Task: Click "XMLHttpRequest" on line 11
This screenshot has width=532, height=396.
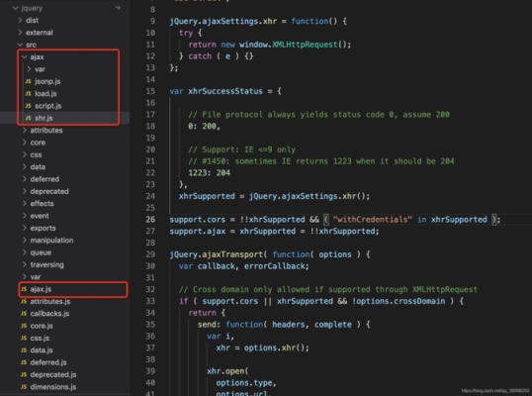Action: pos(305,45)
